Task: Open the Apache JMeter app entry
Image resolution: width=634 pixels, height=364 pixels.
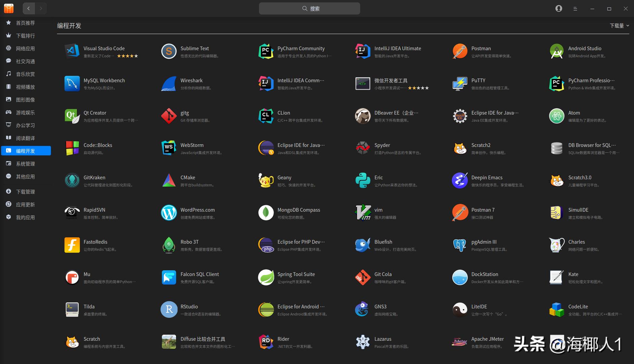Action: coord(459,341)
